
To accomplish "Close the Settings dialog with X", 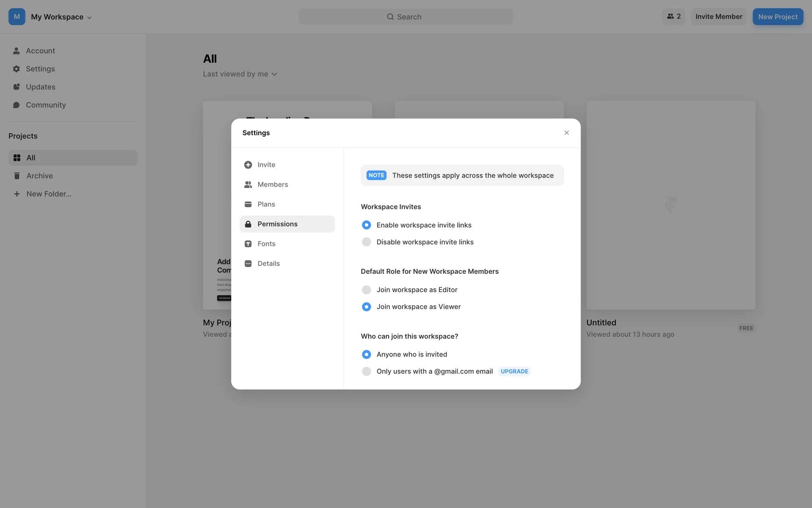I will 566,133.
